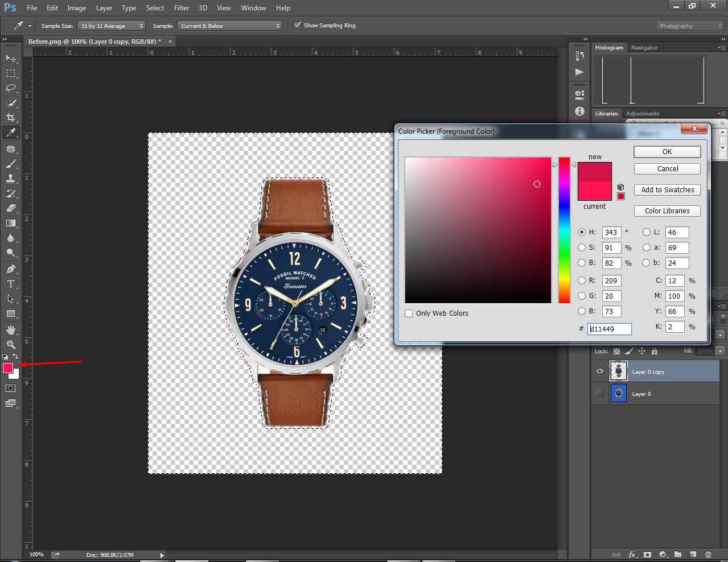Image resolution: width=728 pixels, height=562 pixels.
Task: Open Color Libraries
Action: [667, 210]
